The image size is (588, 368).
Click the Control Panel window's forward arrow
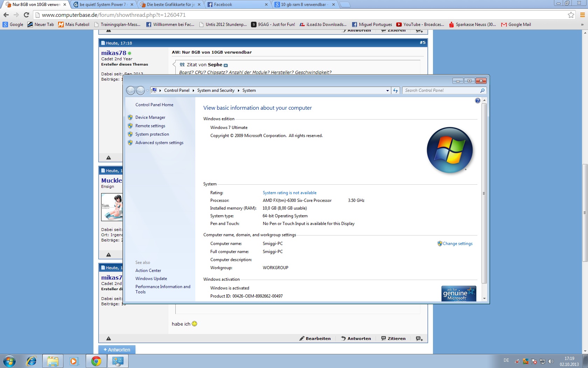tap(140, 90)
